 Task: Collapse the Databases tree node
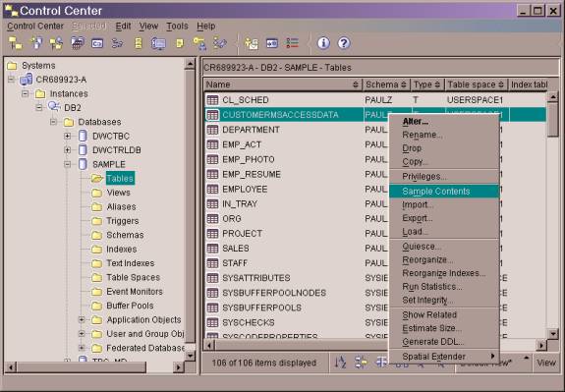click(x=53, y=122)
